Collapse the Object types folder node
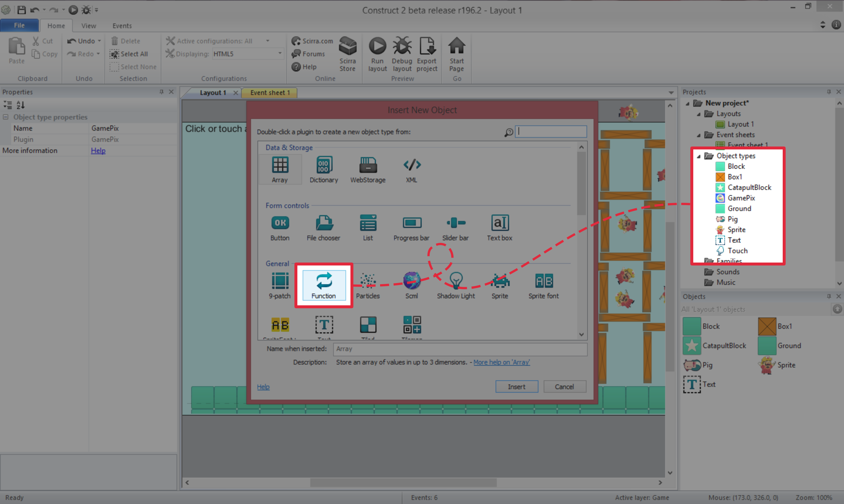The image size is (844, 504). tap(699, 156)
